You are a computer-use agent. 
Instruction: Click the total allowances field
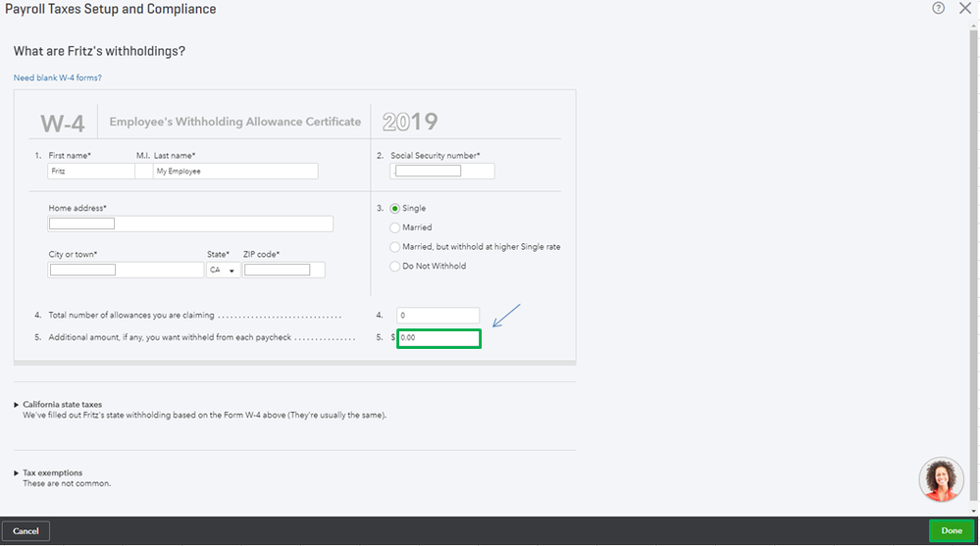click(438, 316)
